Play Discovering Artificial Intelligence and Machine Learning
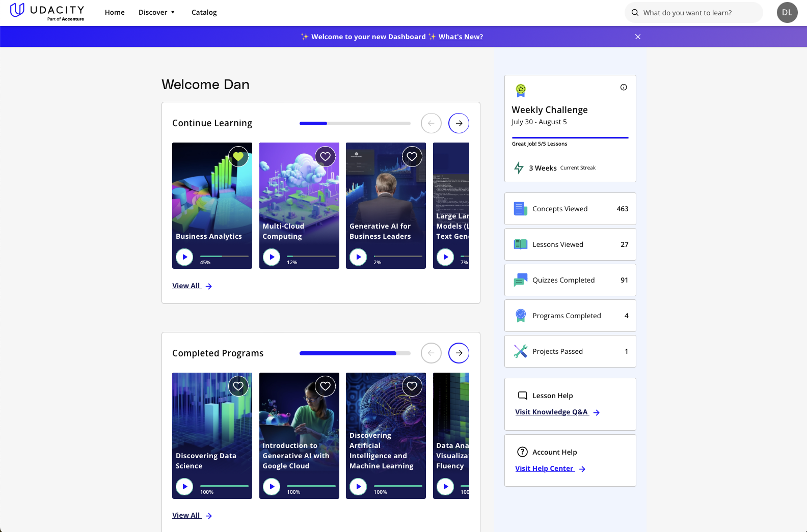Viewport: 807px width, 532px height. pyautogui.click(x=358, y=487)
